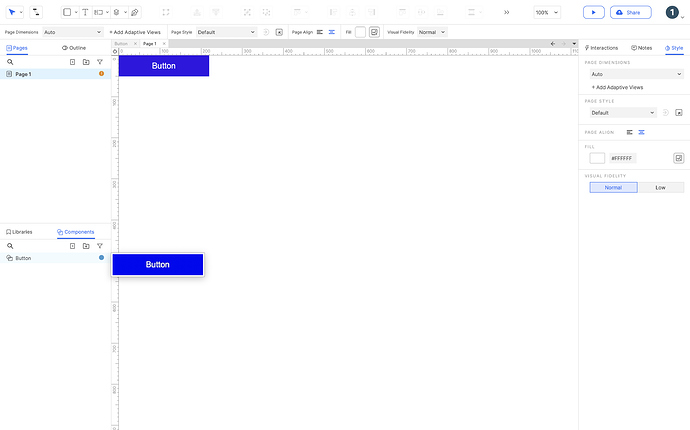Image resolution: width=690 pixels, height=430 pixels.
Task: Add a folder in the Components panel
Action: click(86, 246)
